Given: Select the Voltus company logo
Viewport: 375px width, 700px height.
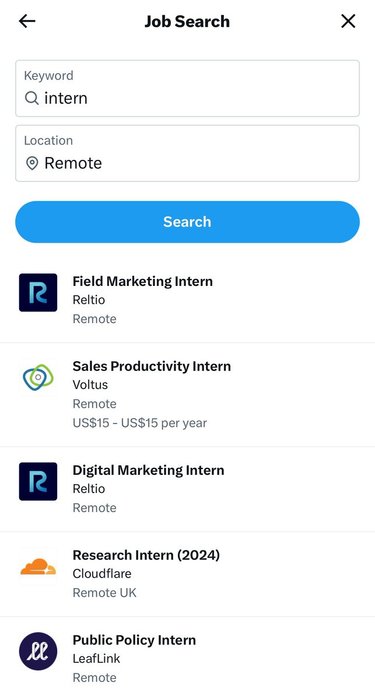Looking at the screenshot, I should (38, 378).
